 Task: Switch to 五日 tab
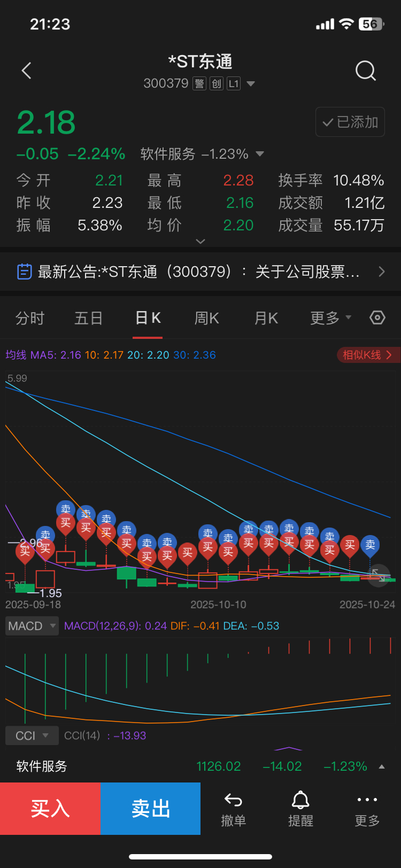[89, 318]
